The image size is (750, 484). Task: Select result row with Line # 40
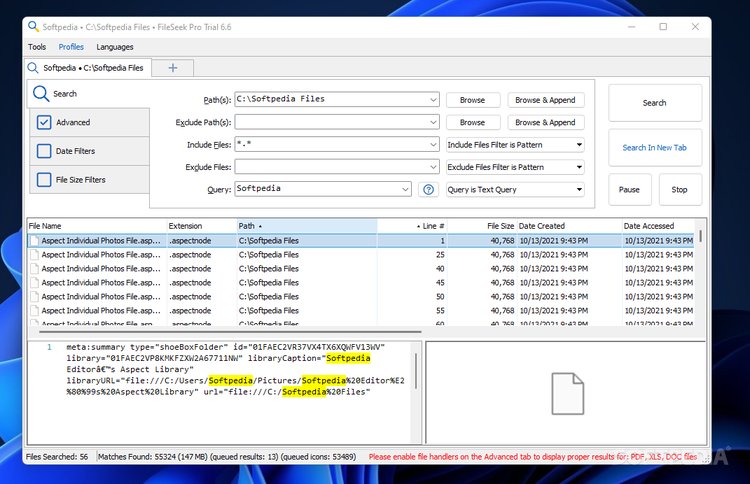pos(361,268)
